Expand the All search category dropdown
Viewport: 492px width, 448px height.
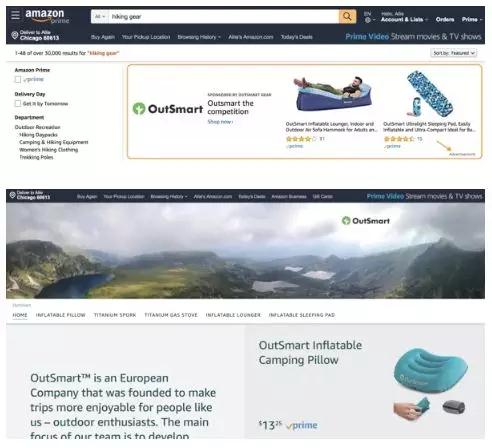tap(100, 16)
